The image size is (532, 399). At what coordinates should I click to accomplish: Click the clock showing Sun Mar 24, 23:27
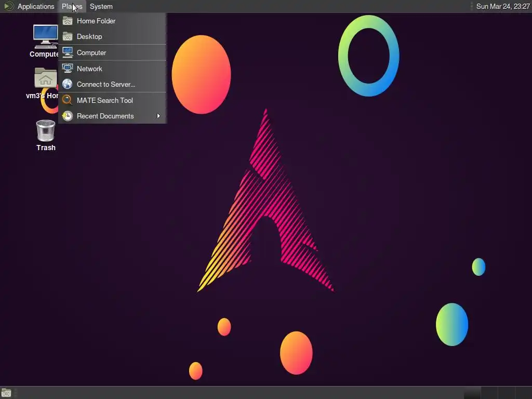503,6
